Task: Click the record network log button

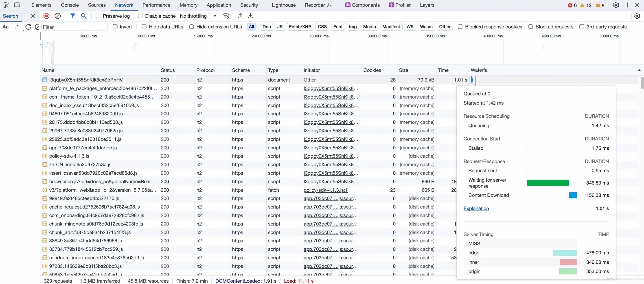Action: click(x=46, y=16)
